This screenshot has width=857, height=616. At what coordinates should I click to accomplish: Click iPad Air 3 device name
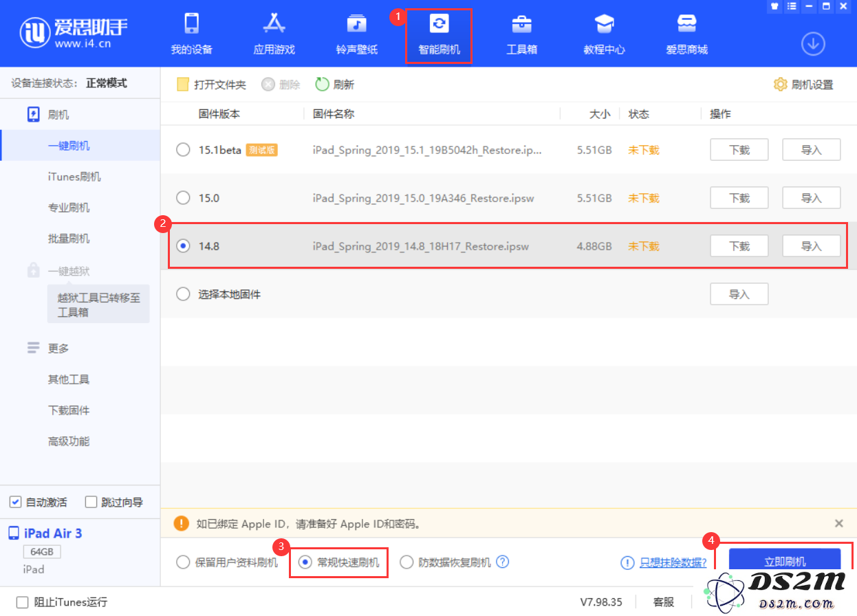pyautogui.click(x=53, y=533)
